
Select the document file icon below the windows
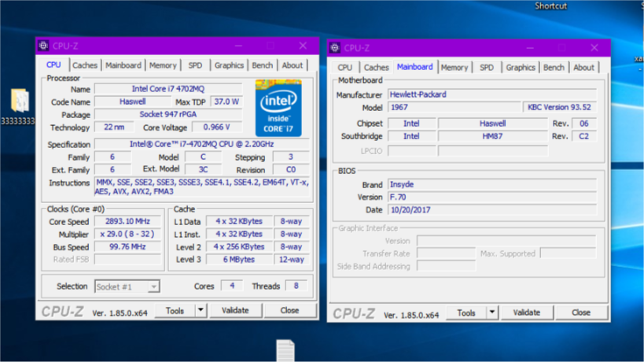[x=285, y=350]
